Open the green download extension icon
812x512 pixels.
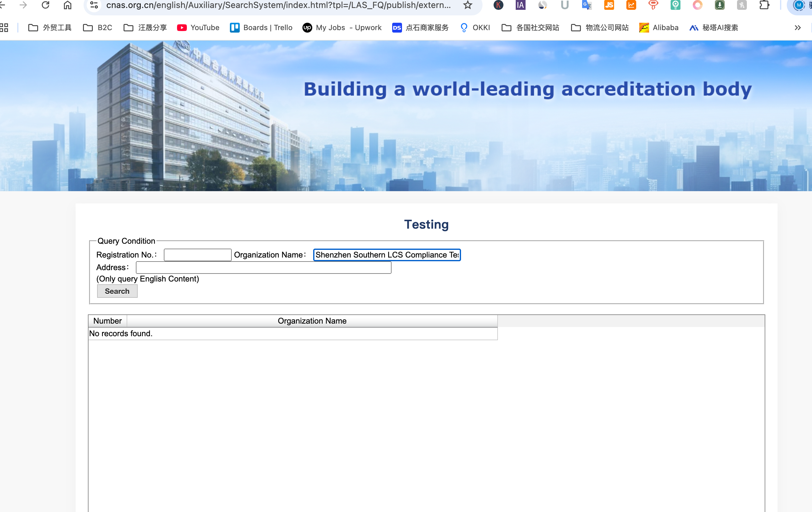click(719, 5)
